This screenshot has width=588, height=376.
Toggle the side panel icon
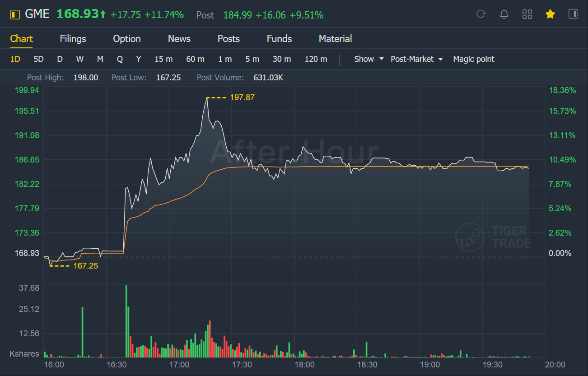coord(573,14)
